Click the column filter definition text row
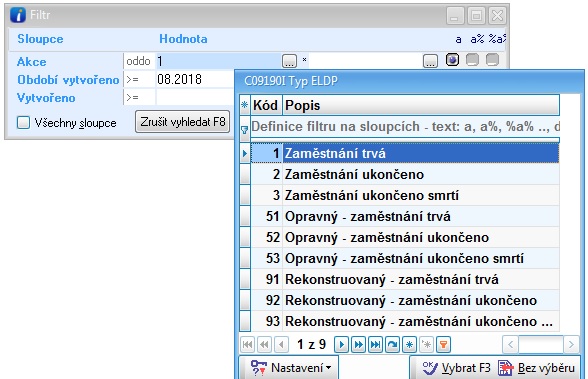The height and width of the screenshot is (379, 588). point(405,127)
